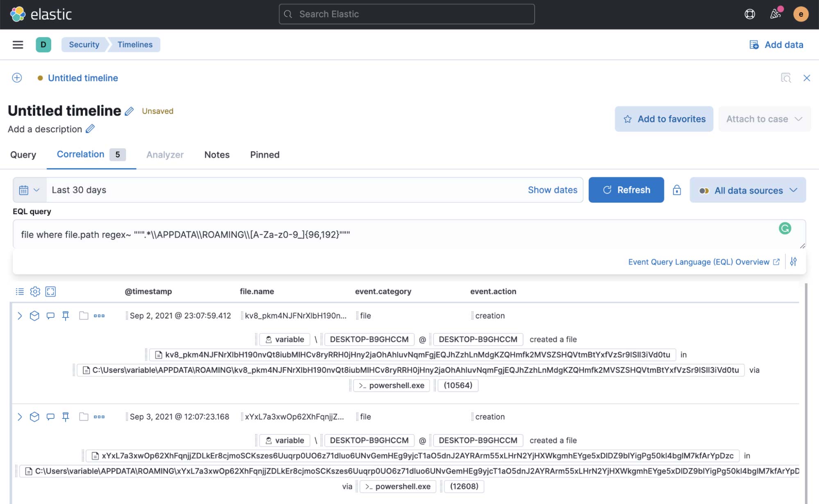
Task: Open the Elastic main navigation menu
Action: tap(17, 45)
